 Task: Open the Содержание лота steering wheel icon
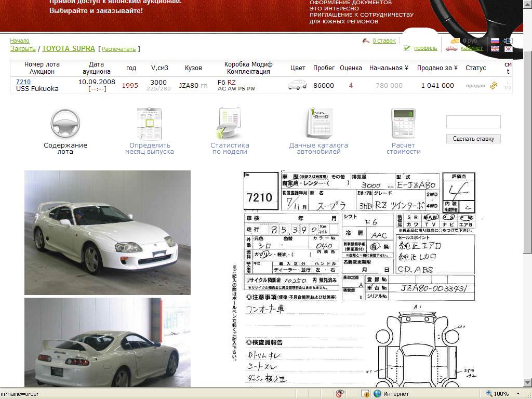click(65, 124)
